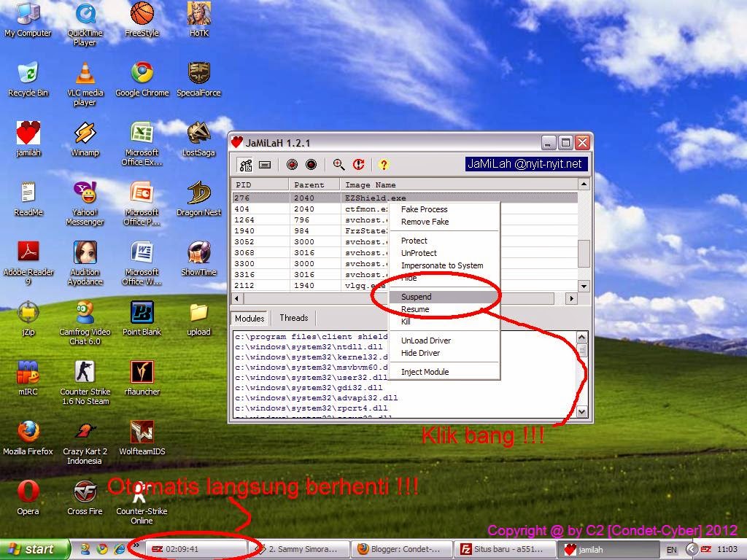The image size is (747, 560).
Task: Click the yellow question mark help icon
Action: coord(384,165)
